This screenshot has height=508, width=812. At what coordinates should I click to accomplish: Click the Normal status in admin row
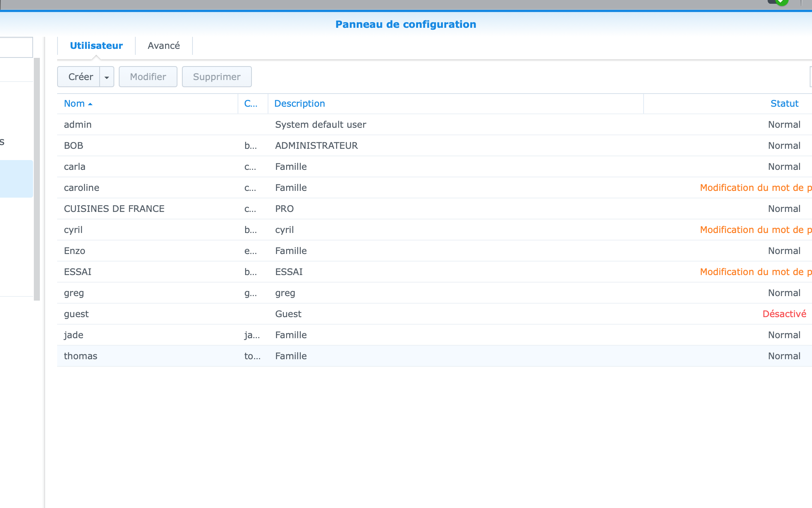tap(784, 124)
